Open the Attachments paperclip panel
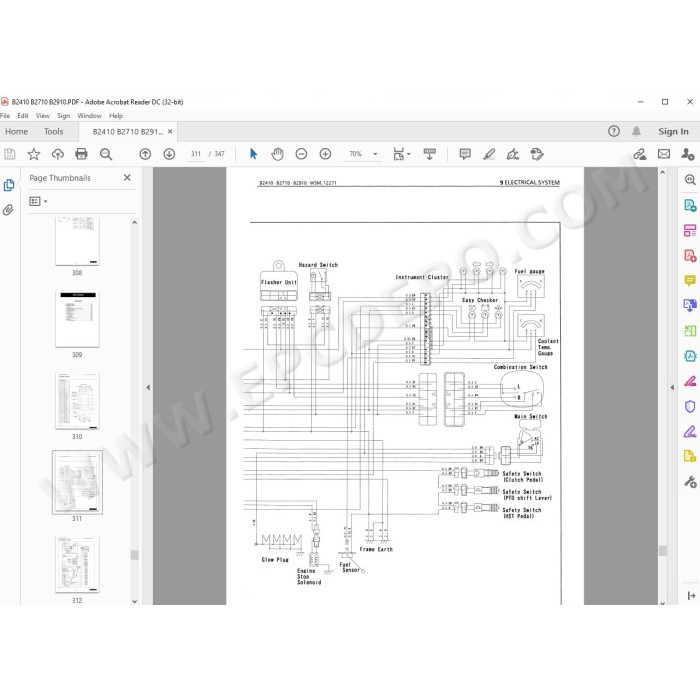 pos(8,210)
